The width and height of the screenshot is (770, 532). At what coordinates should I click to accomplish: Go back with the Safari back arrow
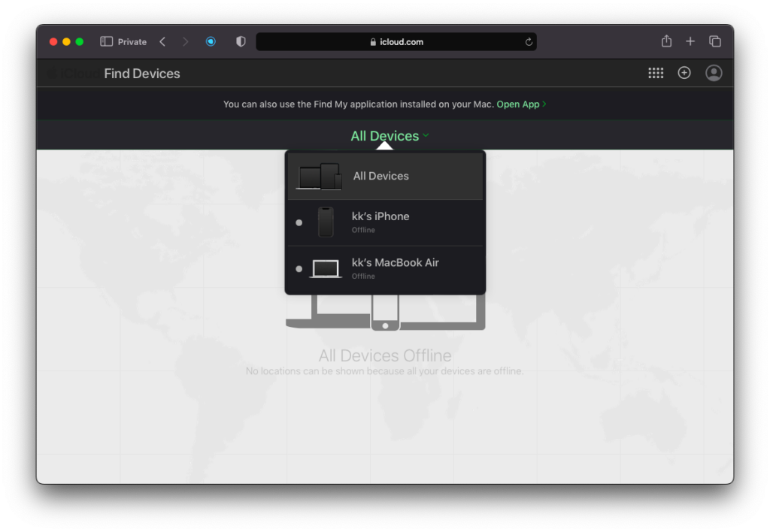[162, 42]
